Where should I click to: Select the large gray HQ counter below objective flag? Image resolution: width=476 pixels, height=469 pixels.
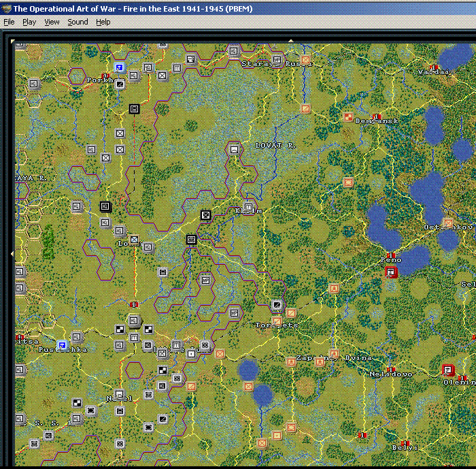tap(134, 321)
